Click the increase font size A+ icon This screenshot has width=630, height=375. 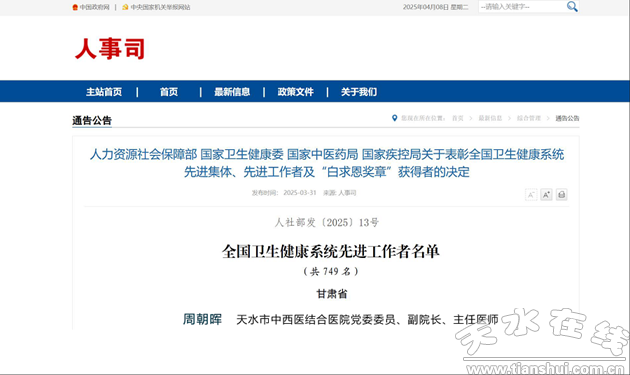[546, 195]
